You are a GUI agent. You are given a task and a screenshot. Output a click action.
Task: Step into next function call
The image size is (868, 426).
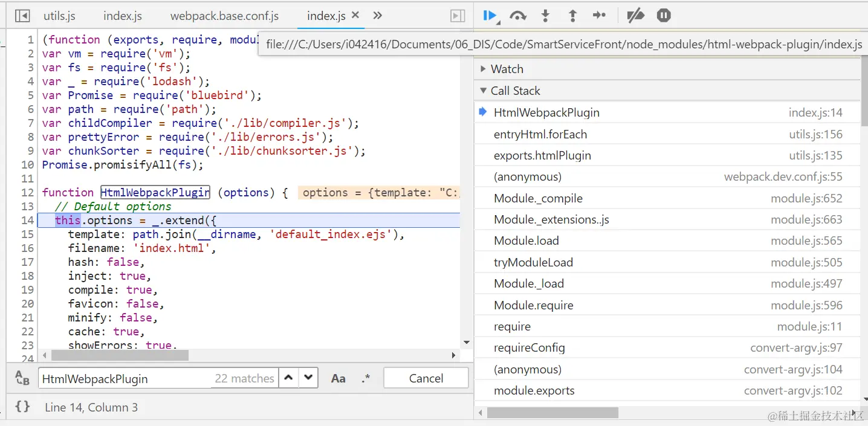(545, 16)
